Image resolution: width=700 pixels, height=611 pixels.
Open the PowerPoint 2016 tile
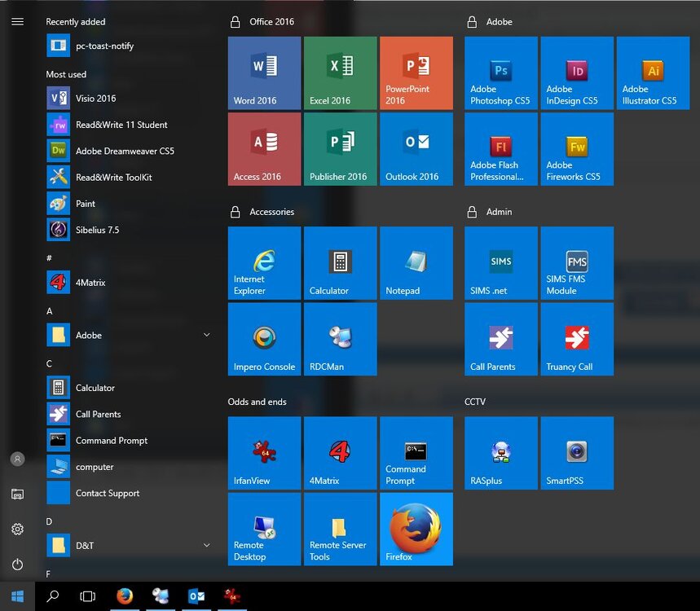tap(416, 73)
